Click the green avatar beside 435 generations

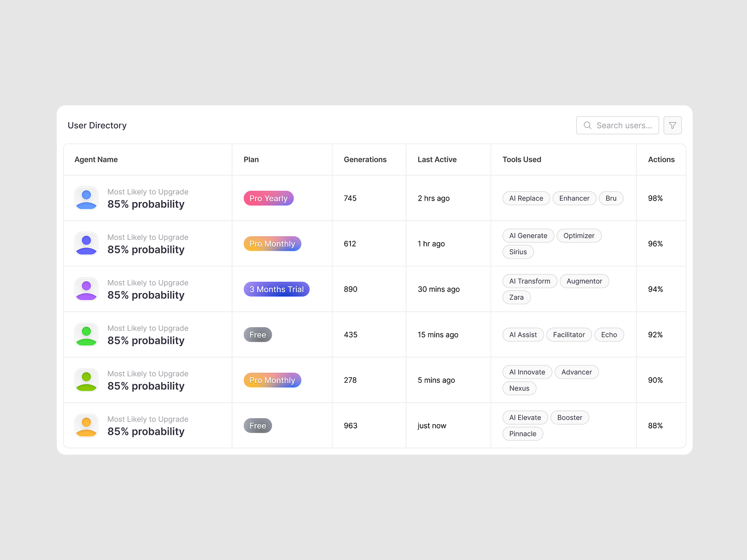click(x=86, y=334)
